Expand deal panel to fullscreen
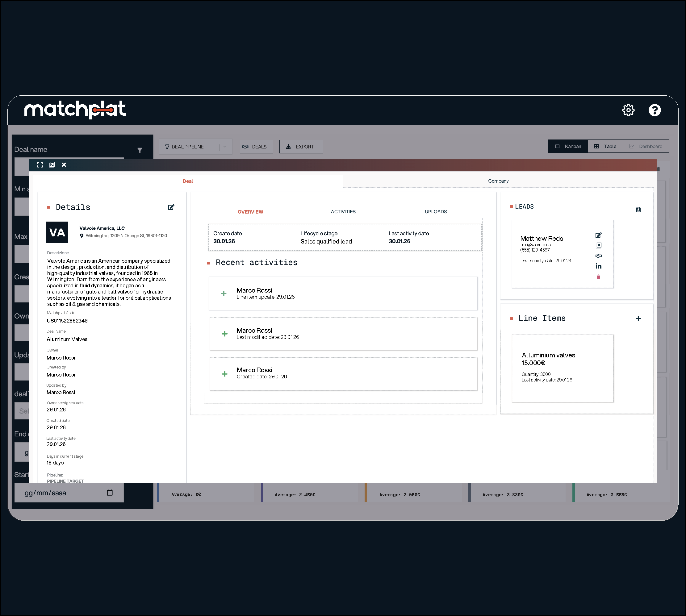The height and width of the screenshot is (616, 686). [x=40, y=165]
